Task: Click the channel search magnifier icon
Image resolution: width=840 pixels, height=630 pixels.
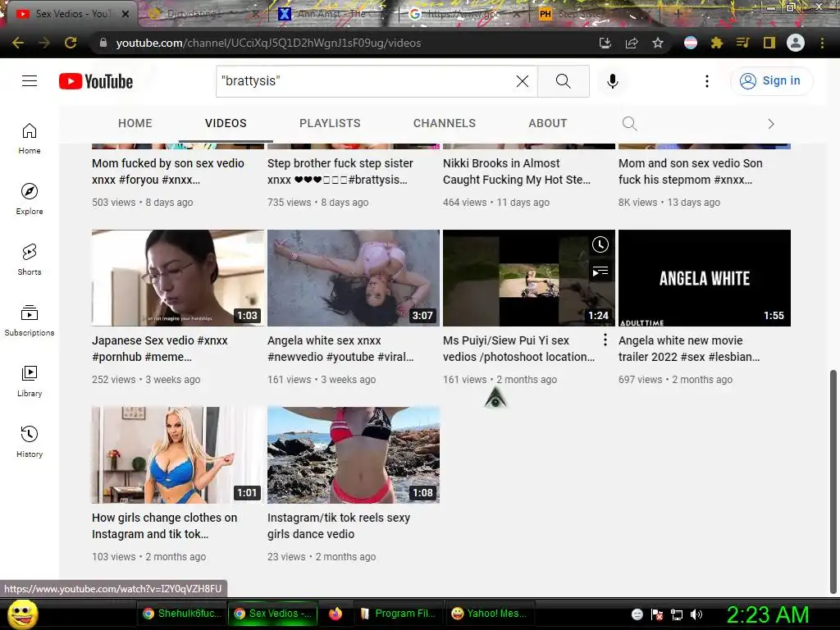Action: (x=629, y=124)
